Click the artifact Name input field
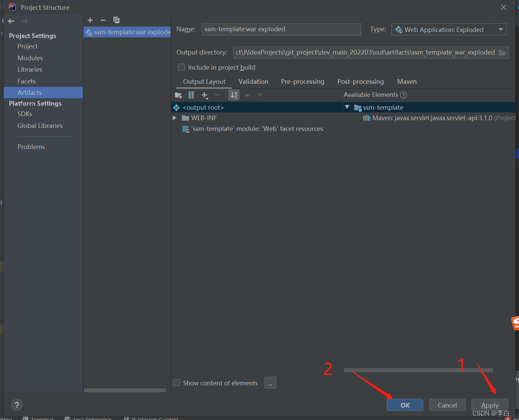Screen dimensions: 519x420 point(281,29)
